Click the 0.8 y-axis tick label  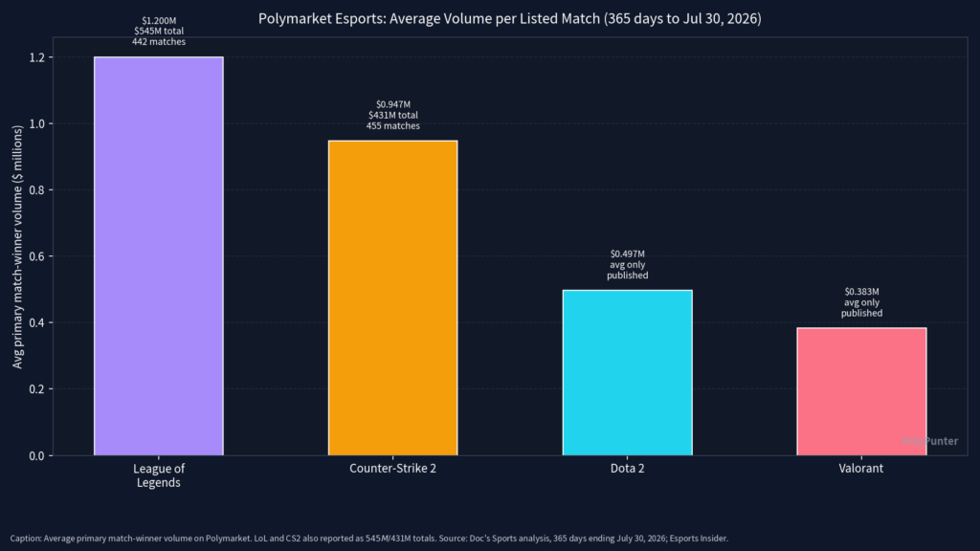pyautogui.click(x=37, y=190)
